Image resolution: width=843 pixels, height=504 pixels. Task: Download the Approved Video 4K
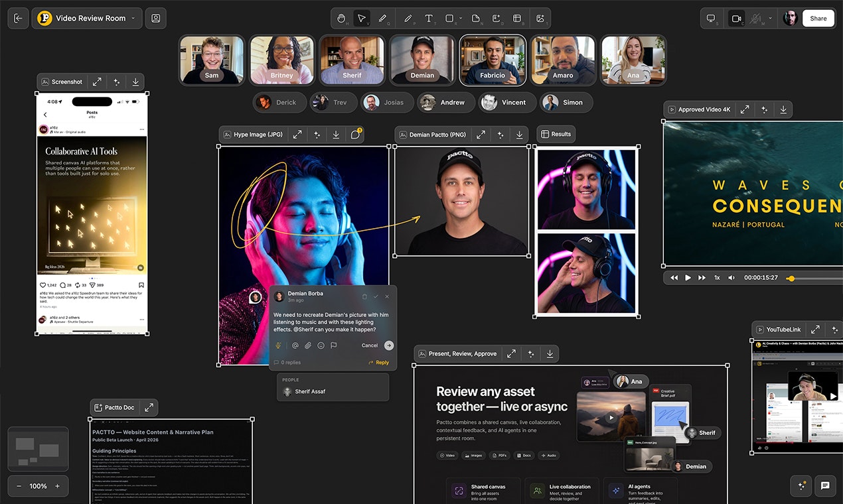(x=783, y=109)
